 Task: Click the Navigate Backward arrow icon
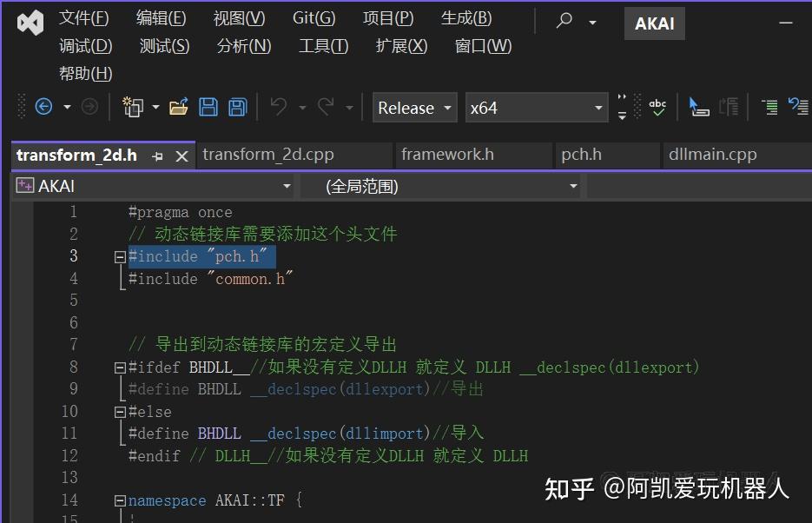click(43, 106)
